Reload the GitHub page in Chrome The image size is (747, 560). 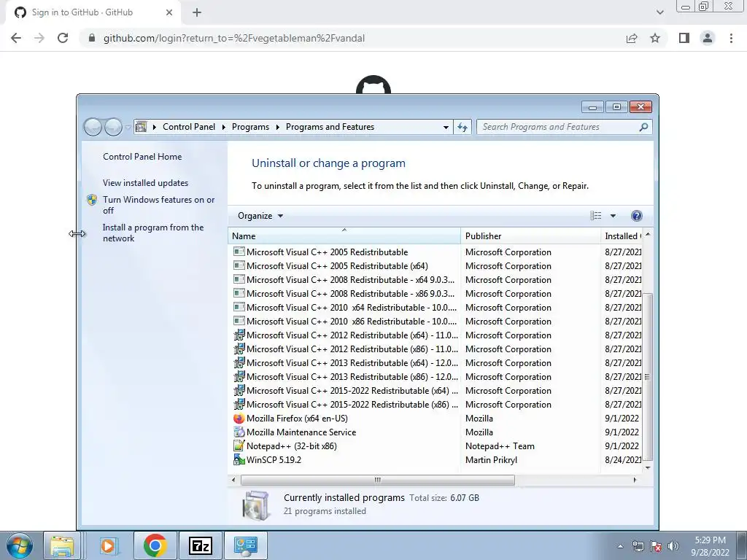click(63, 38)
